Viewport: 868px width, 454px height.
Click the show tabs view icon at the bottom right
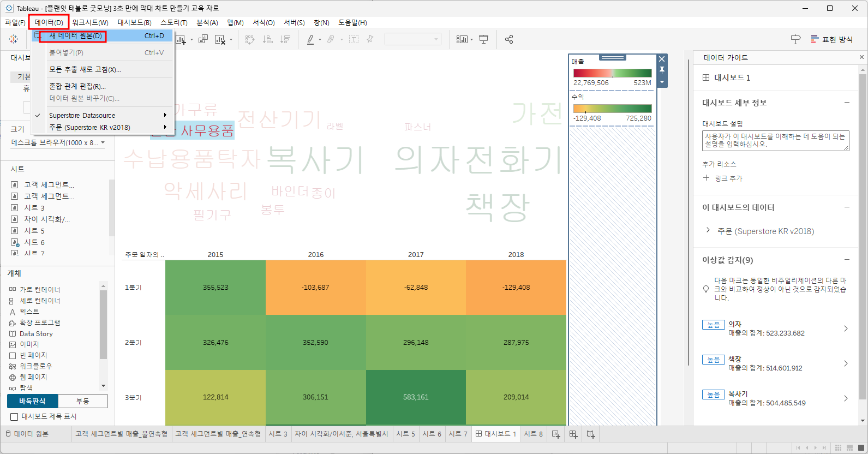tap(860, 448)
